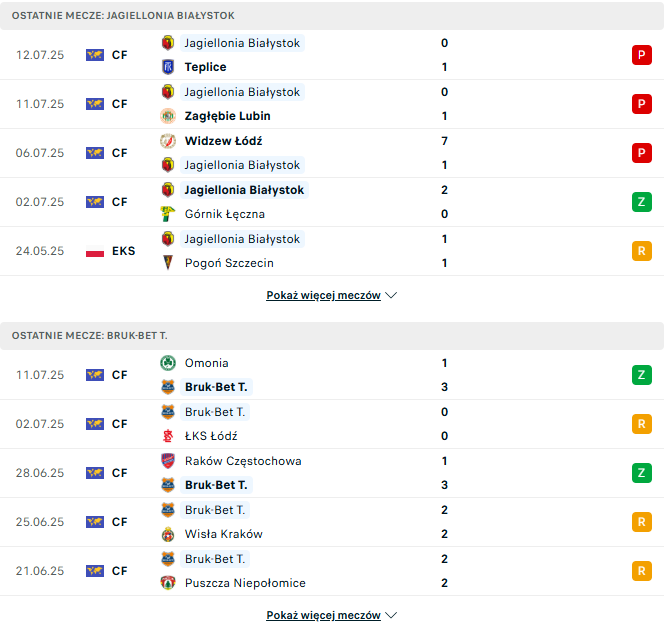Viewport: 665px width, 629px height.
Task: Click orange R badge for Pogoń Szczecin match
Action: 641,251
